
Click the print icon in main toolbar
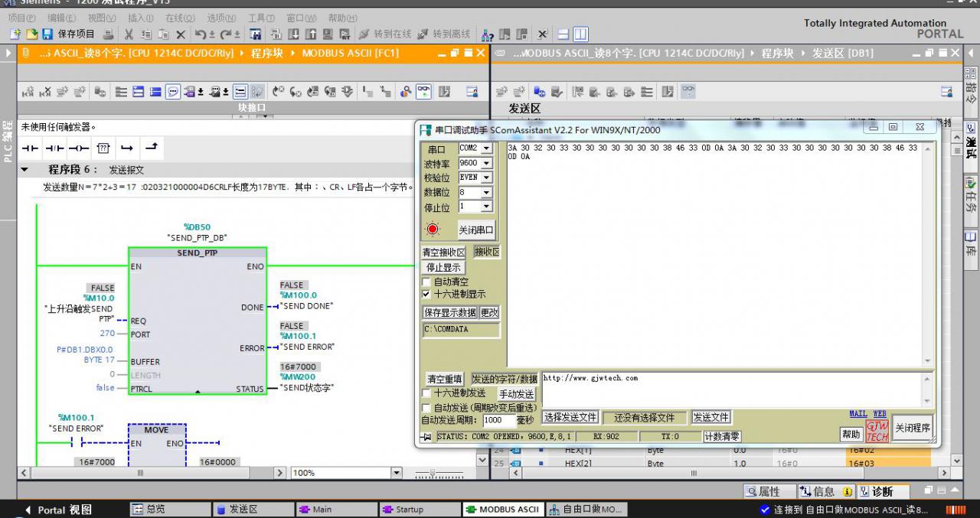(109, 34)
